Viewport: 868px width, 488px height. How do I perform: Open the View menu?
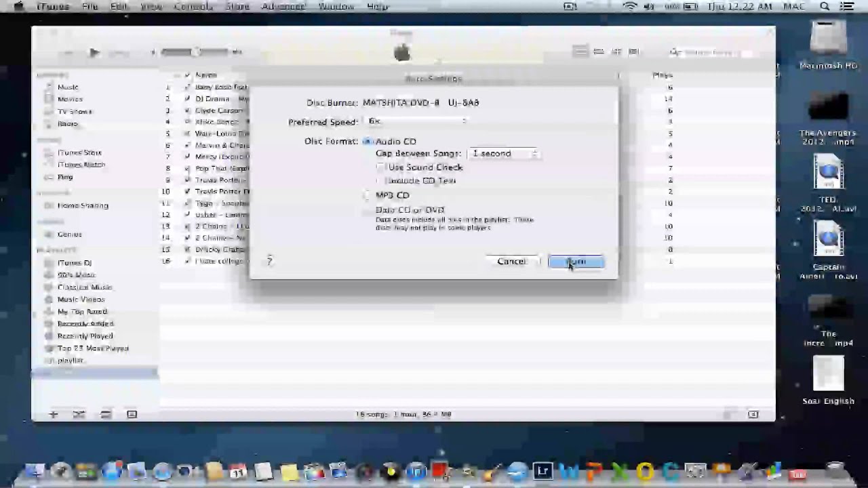pyautogui.click(x=151, y=7)
